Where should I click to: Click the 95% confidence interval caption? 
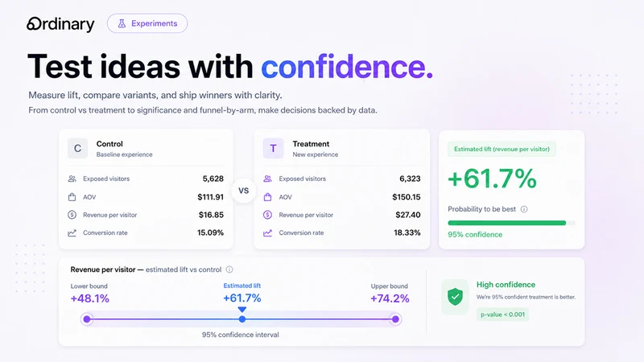240,335
